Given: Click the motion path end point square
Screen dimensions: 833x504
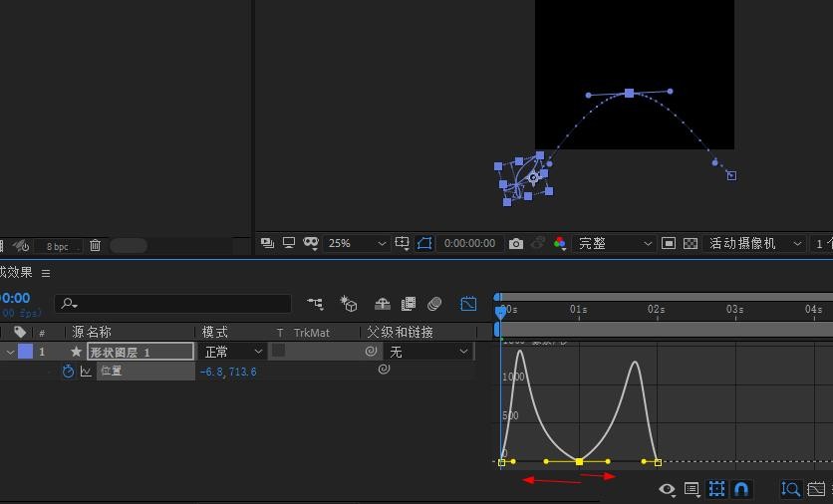Looking at the screenshot, I should (x=731, y=175).
